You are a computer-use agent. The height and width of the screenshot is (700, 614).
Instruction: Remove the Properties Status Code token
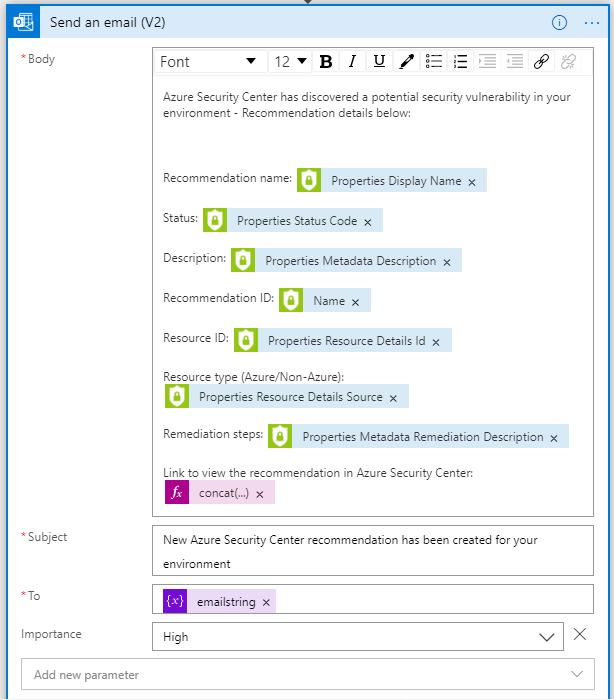click(368, 222)
